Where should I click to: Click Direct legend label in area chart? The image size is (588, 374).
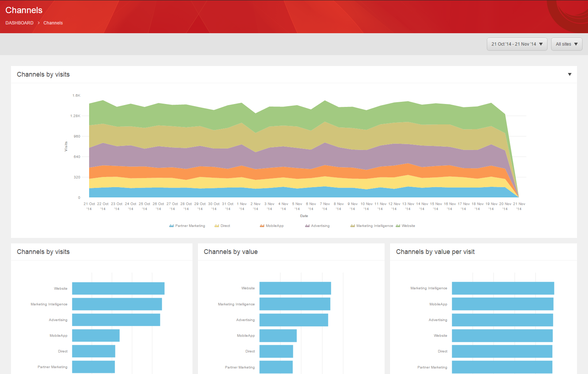225,226
